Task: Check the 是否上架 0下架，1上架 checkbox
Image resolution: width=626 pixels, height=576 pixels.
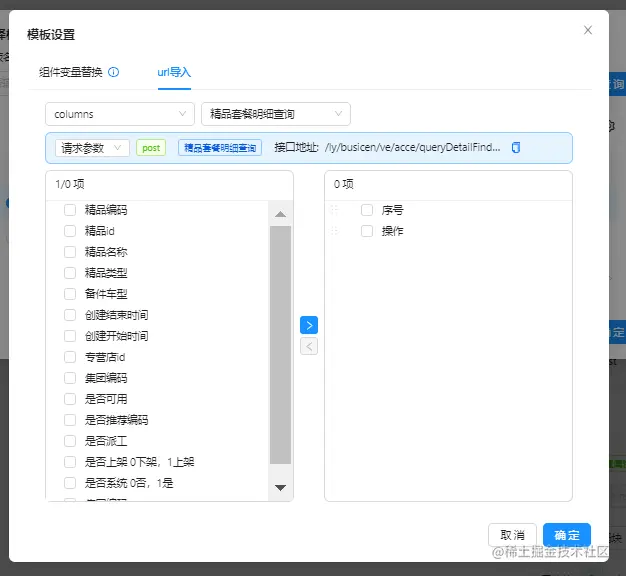Action: pyautogui.click(x=70, y=462)
